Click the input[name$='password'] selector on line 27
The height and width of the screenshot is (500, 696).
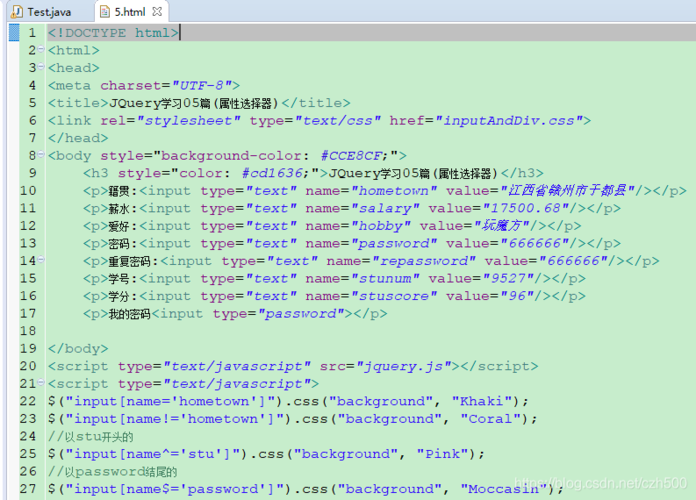click(x=174, y=489)
